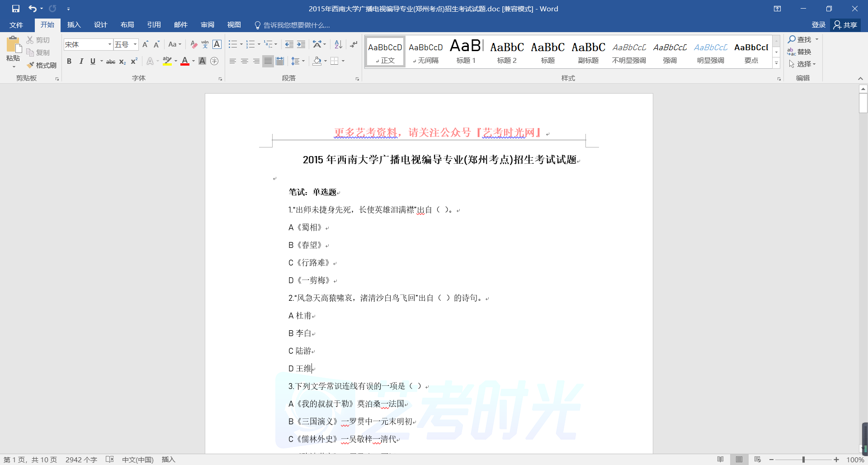Image resolution: width=868 pixels, height=465 pixels.
Task: Click the Increase Indent icon
Action: pyautogui.click(x=301, y=44)
